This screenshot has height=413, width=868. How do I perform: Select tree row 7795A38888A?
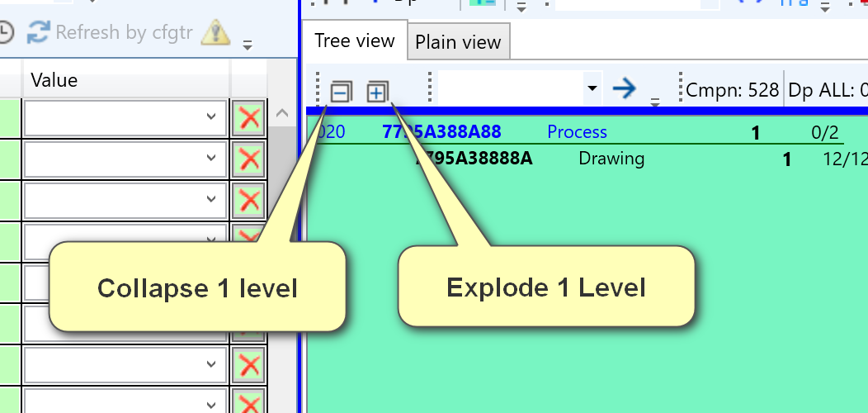point(474,159)
